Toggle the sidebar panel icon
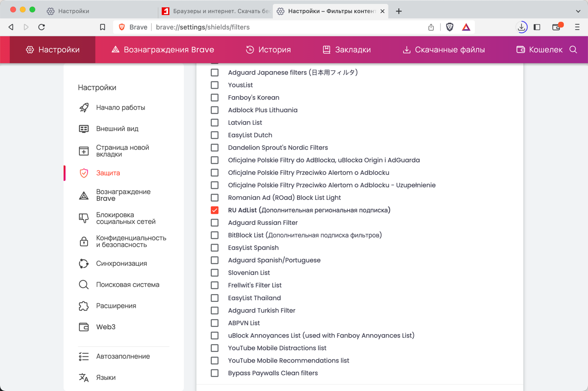The height and width of the screenshot is (391, 588). (x=537, y=27)
